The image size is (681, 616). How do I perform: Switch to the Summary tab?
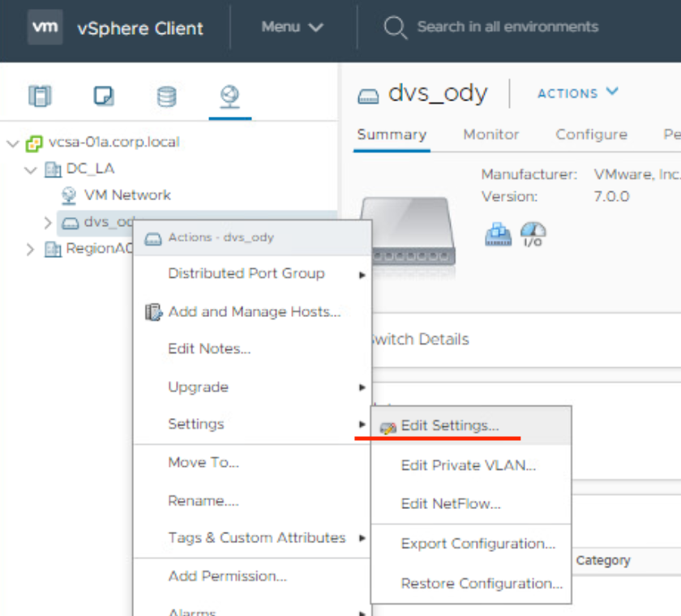point(392,135)
